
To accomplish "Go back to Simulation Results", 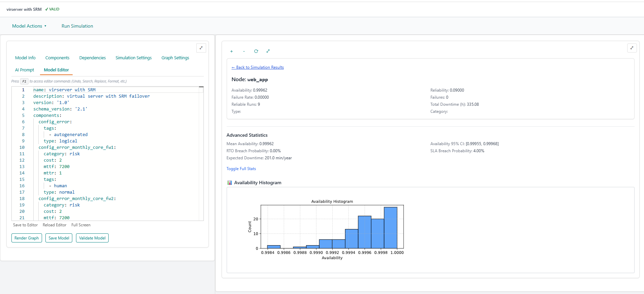I will tap(258, 67).
